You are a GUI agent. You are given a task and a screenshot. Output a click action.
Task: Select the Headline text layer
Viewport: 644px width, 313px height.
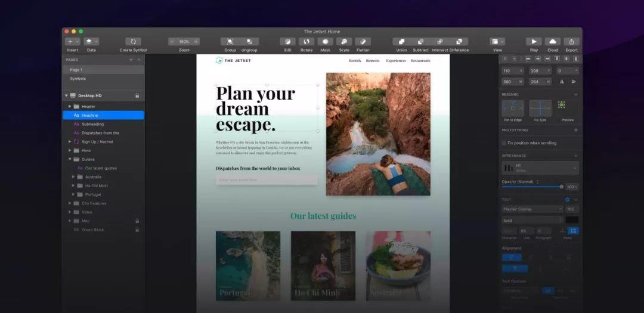pos(104,116)
